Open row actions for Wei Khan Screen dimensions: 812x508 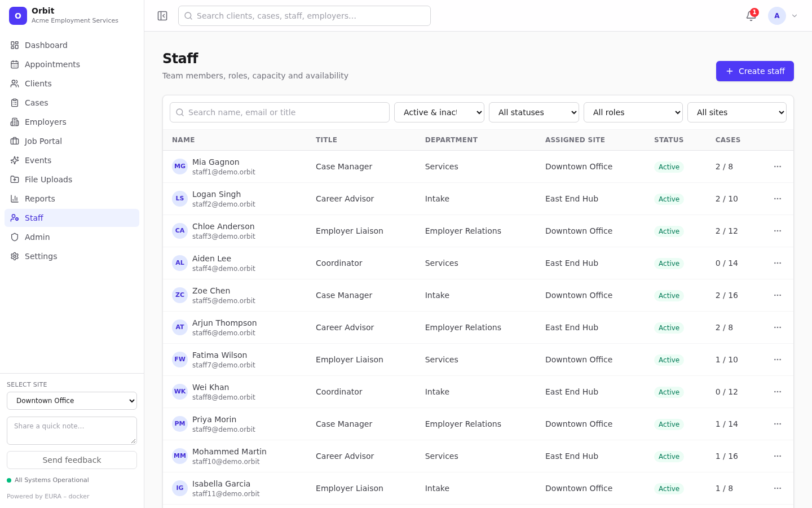point(778,392)
